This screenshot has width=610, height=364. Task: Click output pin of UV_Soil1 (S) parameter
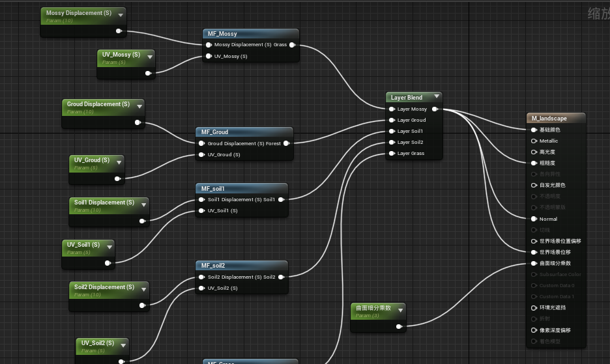(x=108, y=263)
